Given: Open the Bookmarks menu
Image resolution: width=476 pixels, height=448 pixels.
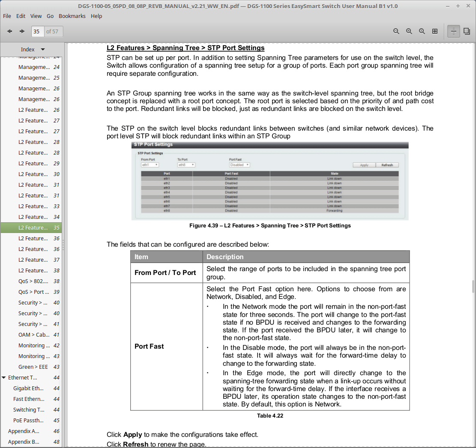Looking at the screenshot, I should [72, 16].
